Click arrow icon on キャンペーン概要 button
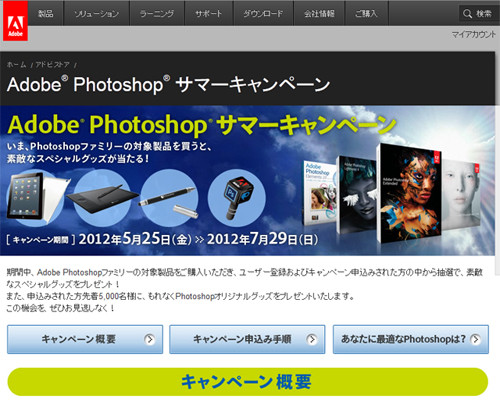Screen dimensions: 500x406 pos(150,339)
